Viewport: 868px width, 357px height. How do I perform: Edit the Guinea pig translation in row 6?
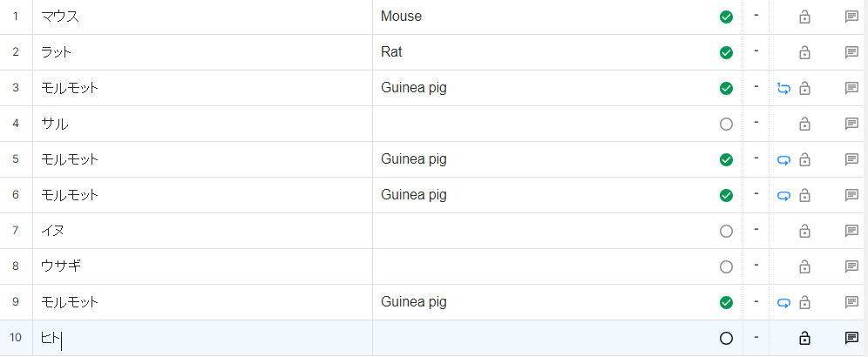tap(414, 195)
